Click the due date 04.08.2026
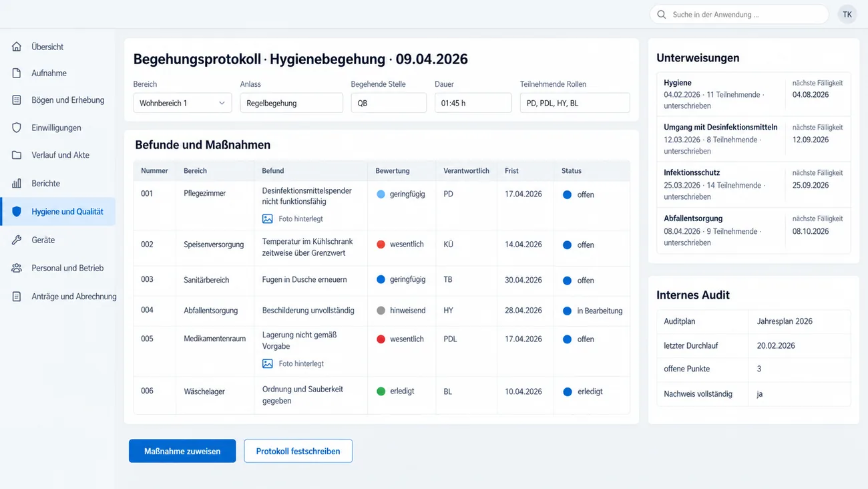The width and height of the screenshot is (868, 489). (811, 95)
